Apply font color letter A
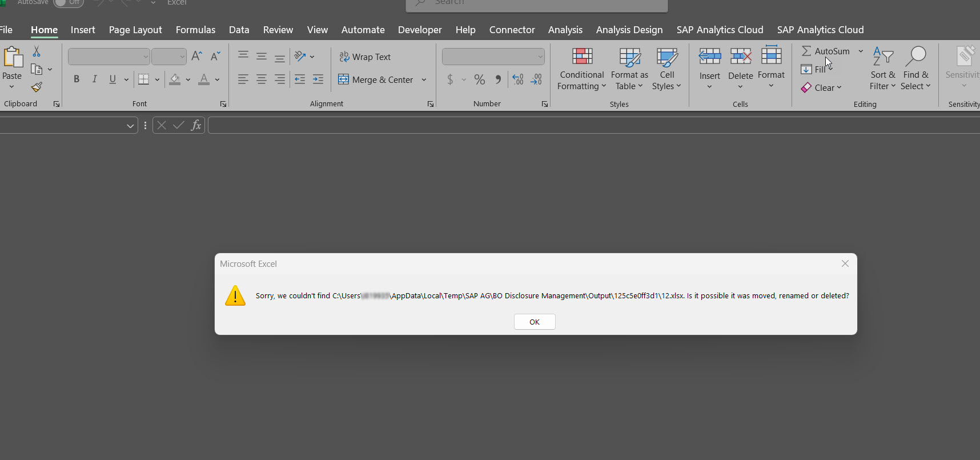 (203, 79)
